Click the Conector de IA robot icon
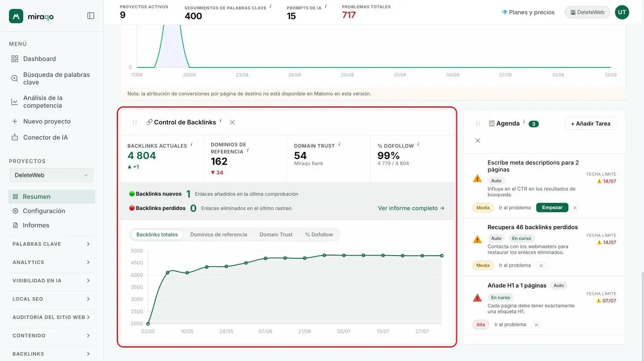 [15, 138]
